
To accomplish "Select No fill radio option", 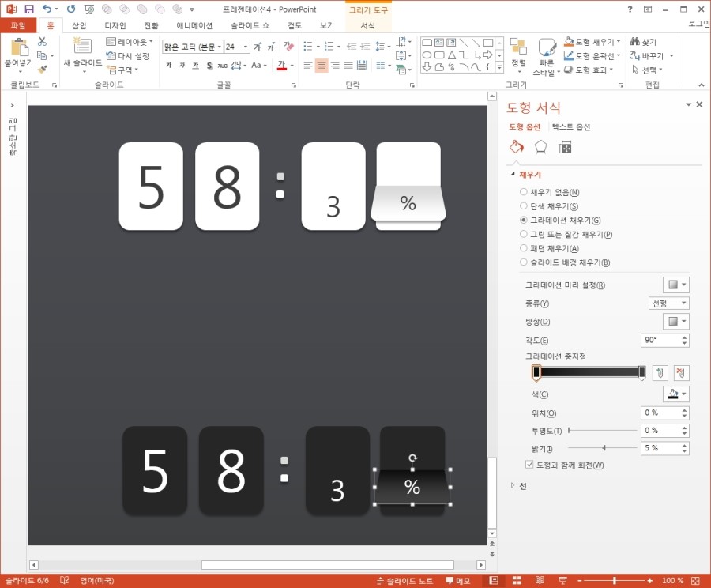I will [524, 192].
